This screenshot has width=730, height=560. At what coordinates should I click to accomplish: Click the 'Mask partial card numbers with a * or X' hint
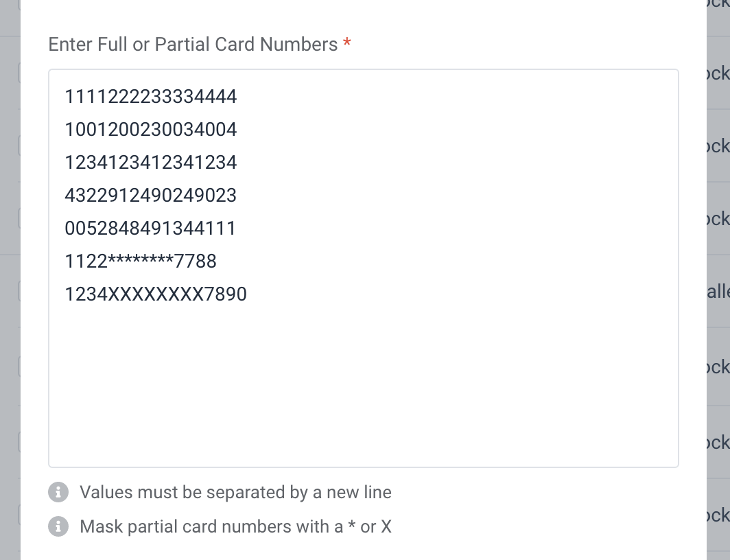(235, 526)
